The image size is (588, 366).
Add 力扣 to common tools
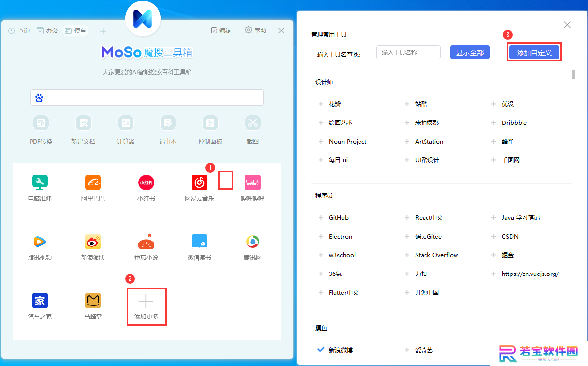coord(407,274)
